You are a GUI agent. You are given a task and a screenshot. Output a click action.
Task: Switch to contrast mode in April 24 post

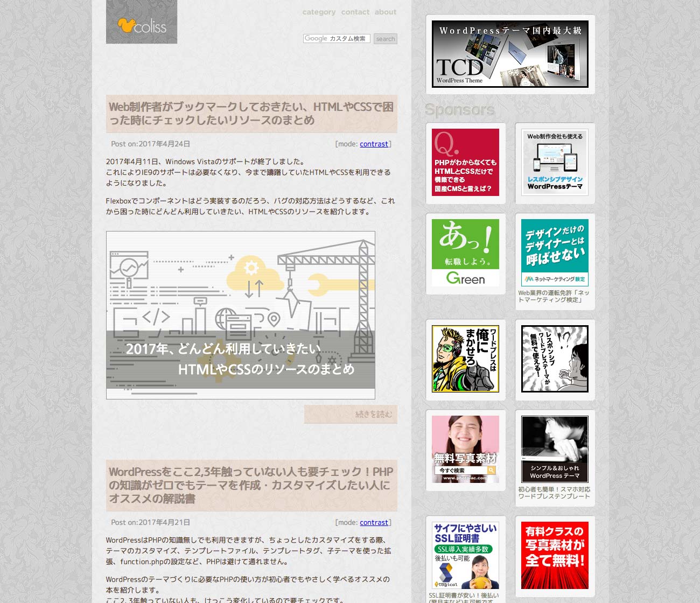point(374,144)
